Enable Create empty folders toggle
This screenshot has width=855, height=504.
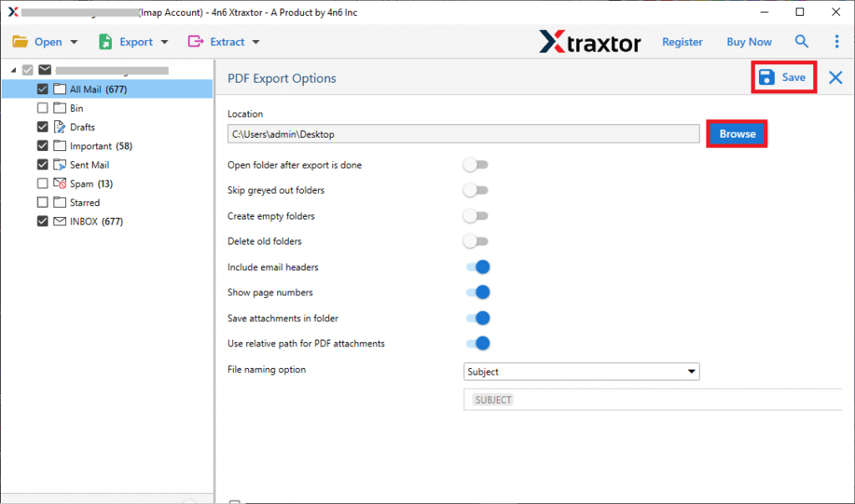click(475, 216)
